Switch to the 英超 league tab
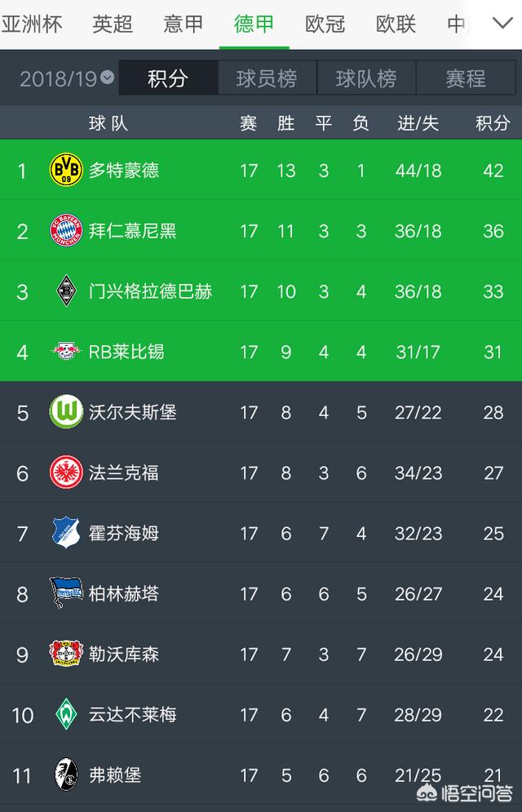The image size is (522, 812). tap(113, 24)
